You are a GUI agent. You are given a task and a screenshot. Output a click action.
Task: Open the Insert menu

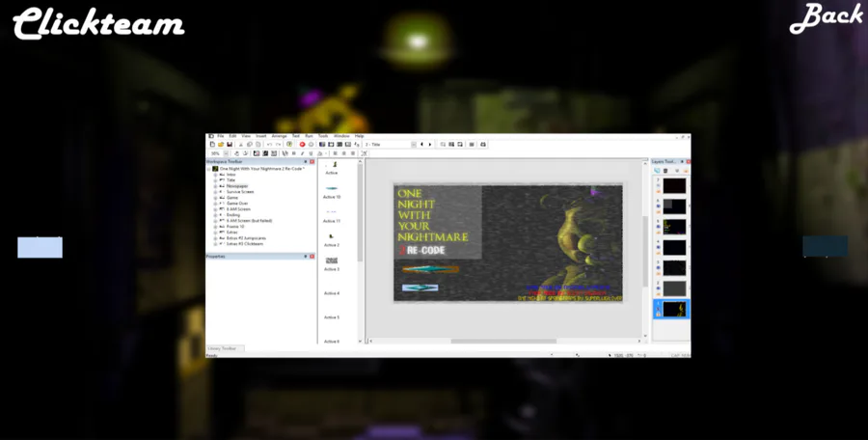(x=260, y=136)
